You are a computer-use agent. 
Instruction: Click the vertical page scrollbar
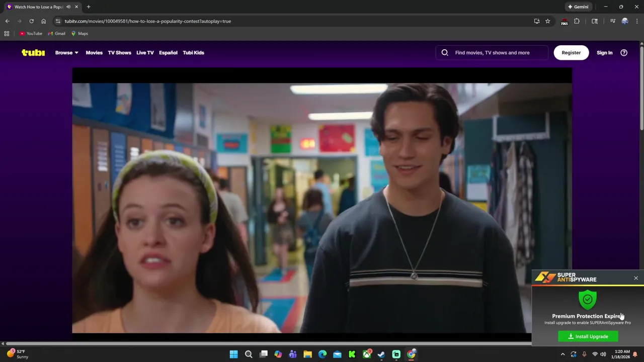(x=641, y=88)
